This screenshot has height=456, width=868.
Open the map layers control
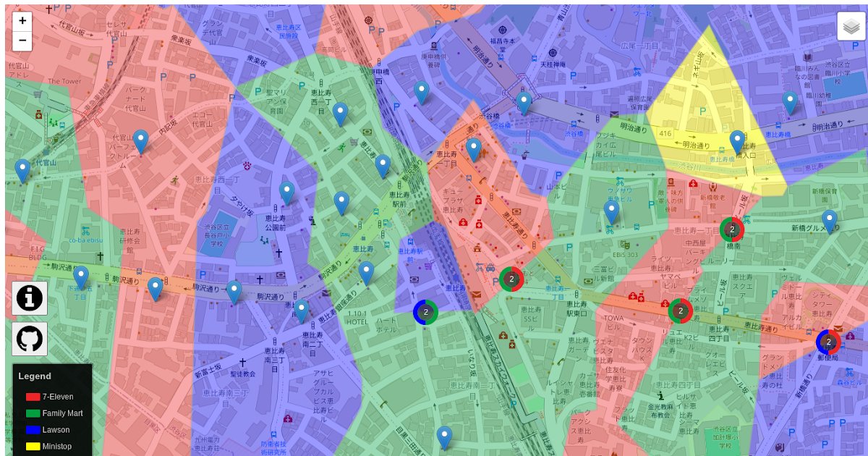tap(851, 26)
